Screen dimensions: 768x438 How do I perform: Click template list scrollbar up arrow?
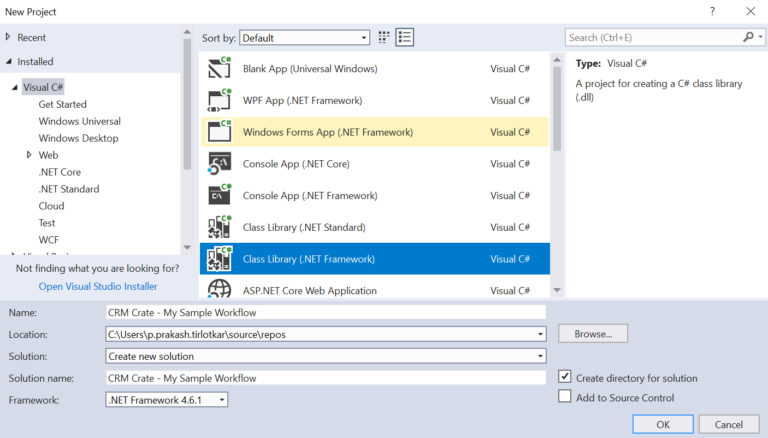557,59
